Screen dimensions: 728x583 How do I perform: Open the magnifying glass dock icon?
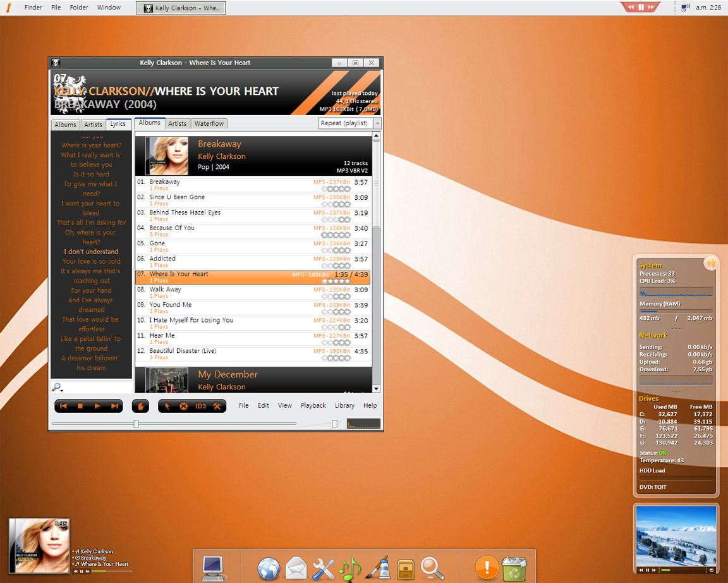pos(432,568)
